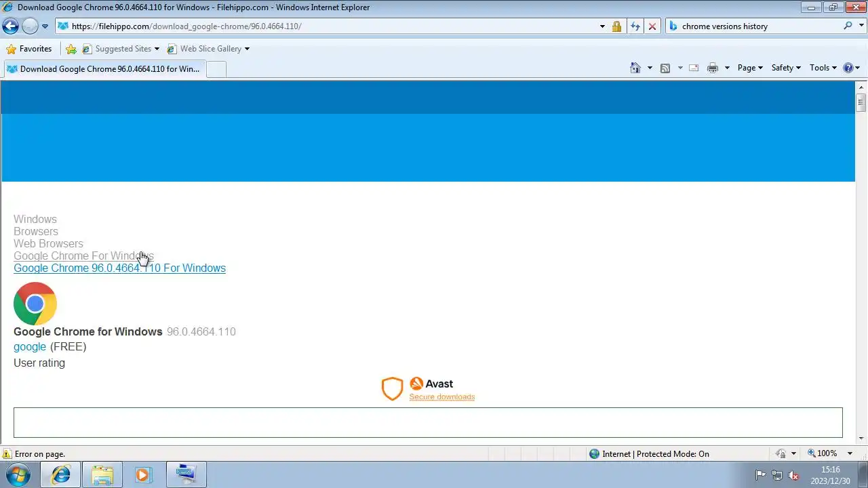
Task: Click the Stop loading red X icon
Action: pyautogui.click(x=652, y=26)
